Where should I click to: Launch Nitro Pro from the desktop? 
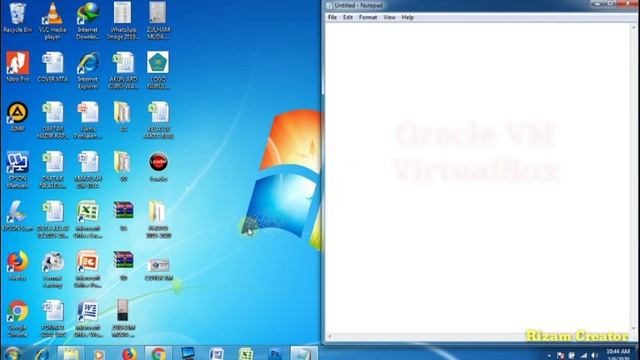pyautogui.click(x=18, y=67)
